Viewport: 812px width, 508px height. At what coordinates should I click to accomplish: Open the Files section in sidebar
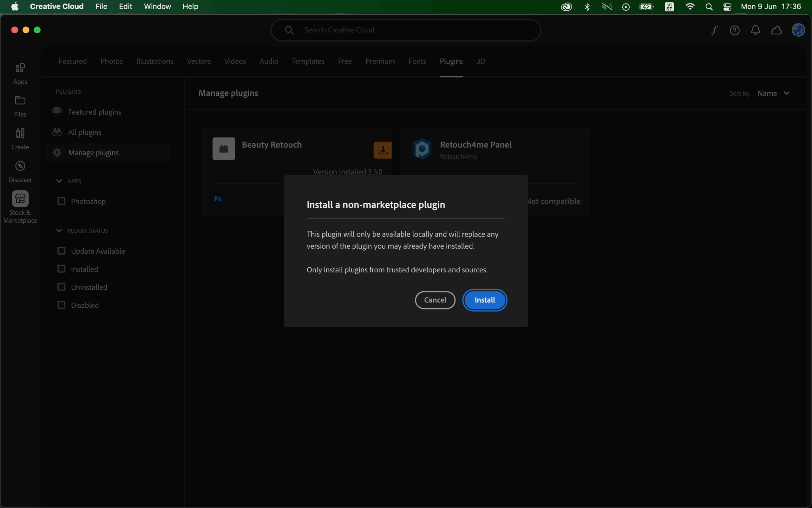click(20, 106)
